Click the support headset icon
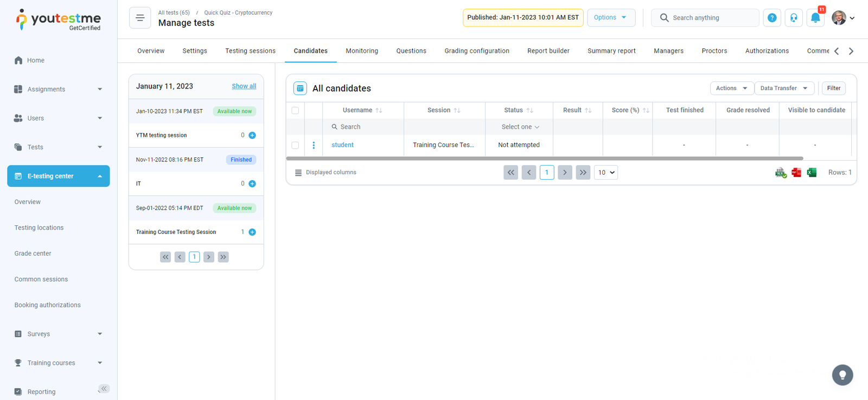The width and height of the screenshot is (868, 400). (794, 18)
